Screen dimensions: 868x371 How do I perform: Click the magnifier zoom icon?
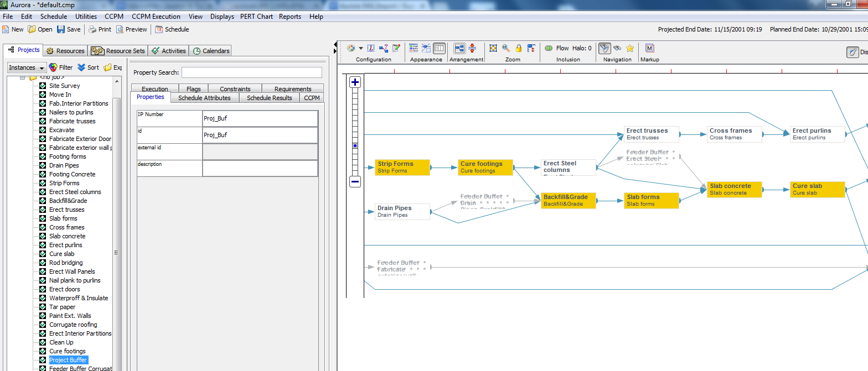[506, 49]
